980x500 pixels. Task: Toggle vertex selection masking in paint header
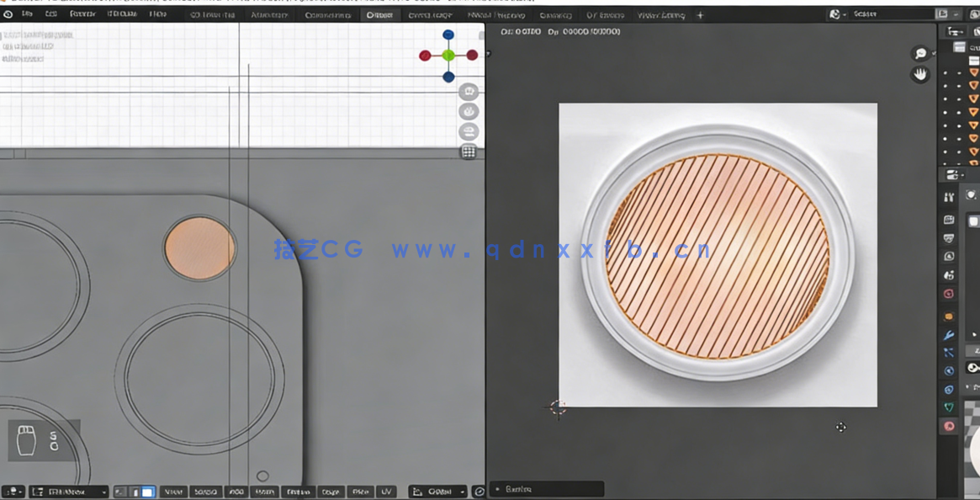coord(135,491)
